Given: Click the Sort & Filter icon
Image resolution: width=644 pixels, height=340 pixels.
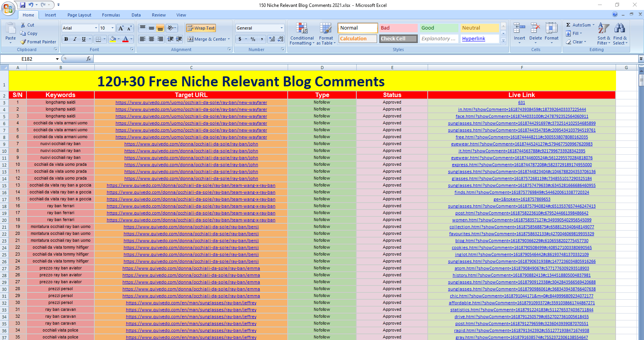Looking at the screenshot, I should [603, 34].
